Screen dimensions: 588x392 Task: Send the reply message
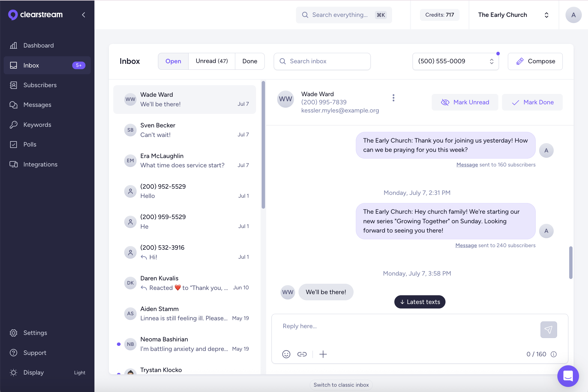point(548,330)
